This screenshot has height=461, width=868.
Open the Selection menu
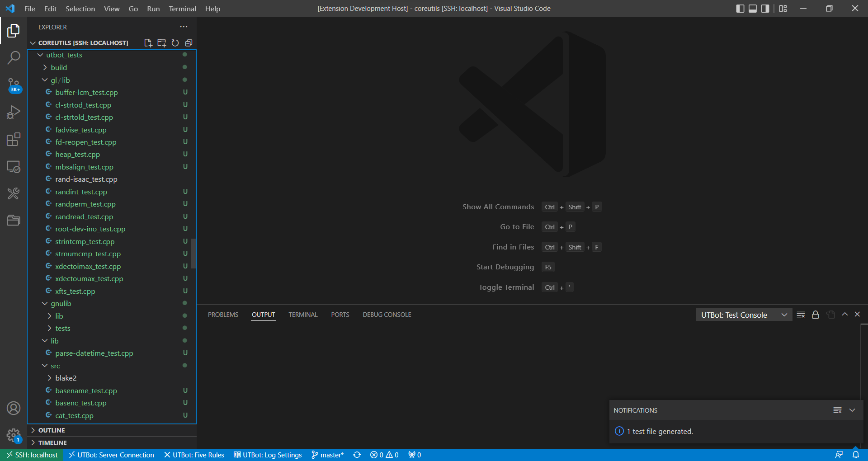80,9
